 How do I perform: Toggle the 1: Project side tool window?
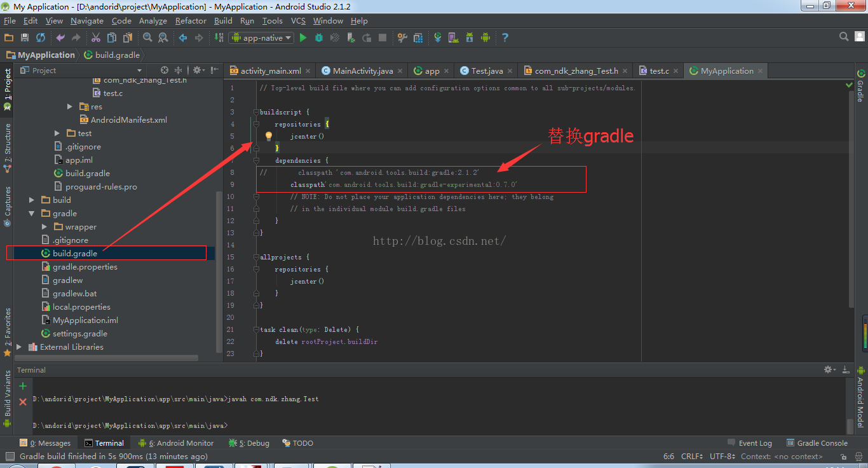[x=8, y=90]
